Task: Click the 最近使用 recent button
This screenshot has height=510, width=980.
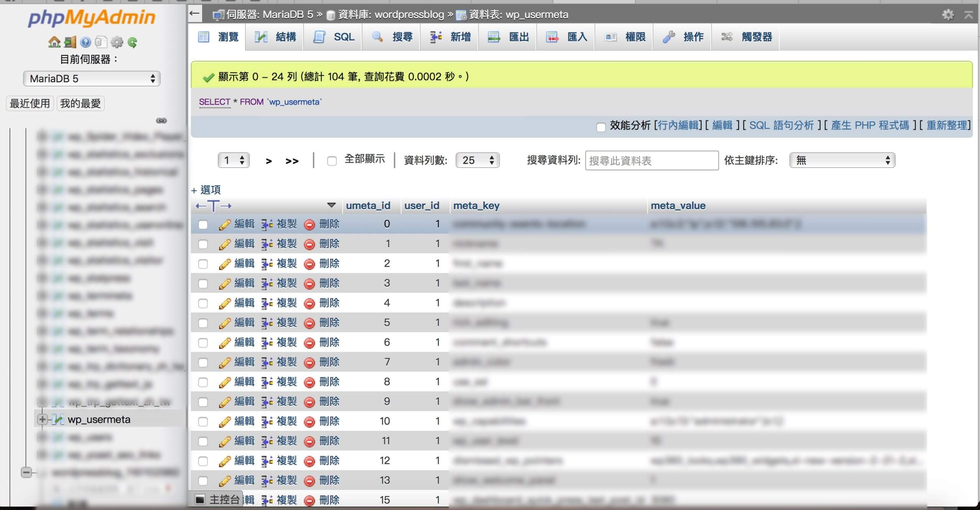Action: pos(30,103)
